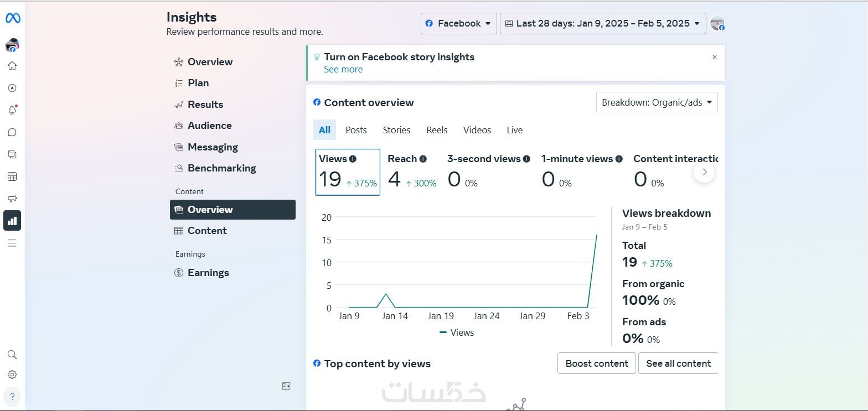Open Audience in the Insights menu
This screenshot has height=411, width=868.
point(209,126)
